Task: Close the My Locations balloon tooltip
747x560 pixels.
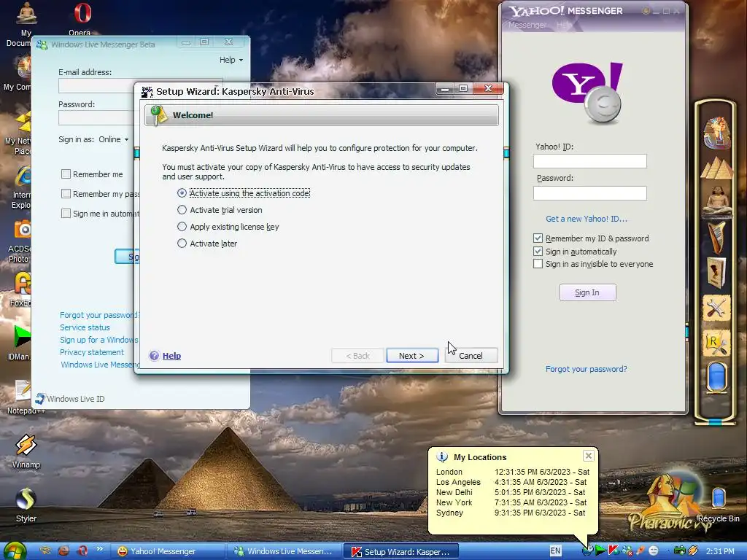Action: point(589,456)
